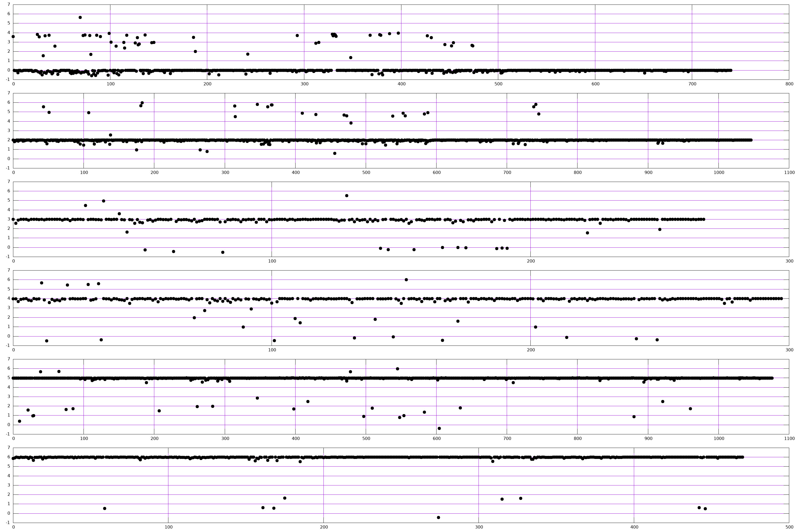Click x-axis label 300 of the baseline-4 plot

coord(789,350)
